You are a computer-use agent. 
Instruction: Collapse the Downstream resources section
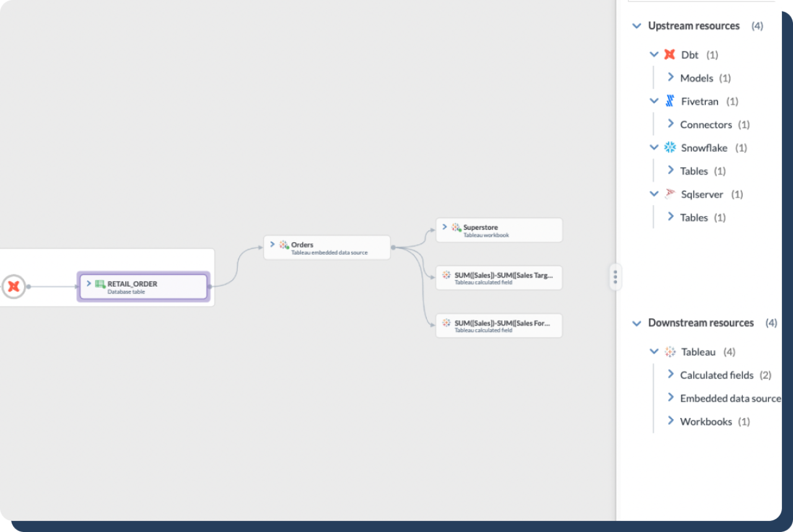[636, 323]
